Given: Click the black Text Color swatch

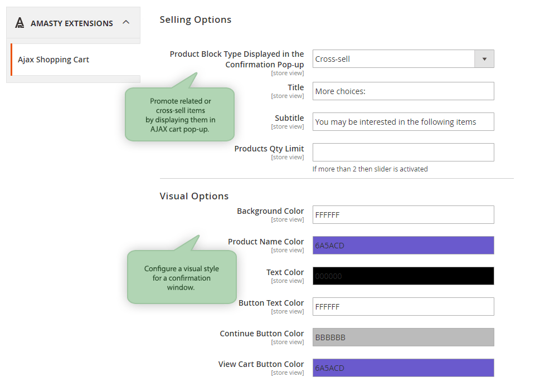Looking at the screenshot, I should click(x=403, y=276).
